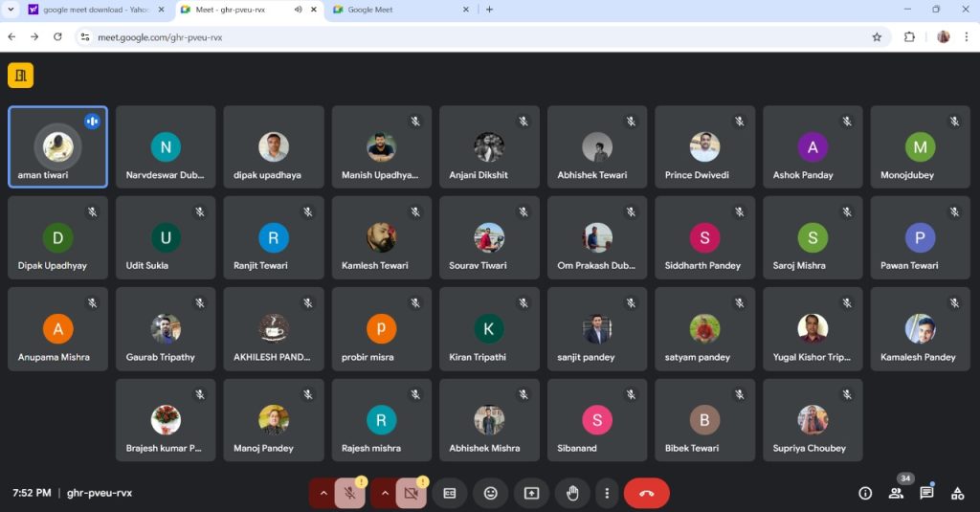
Task: Click the Present now screen share icon
Action: (x=531, y=493)
